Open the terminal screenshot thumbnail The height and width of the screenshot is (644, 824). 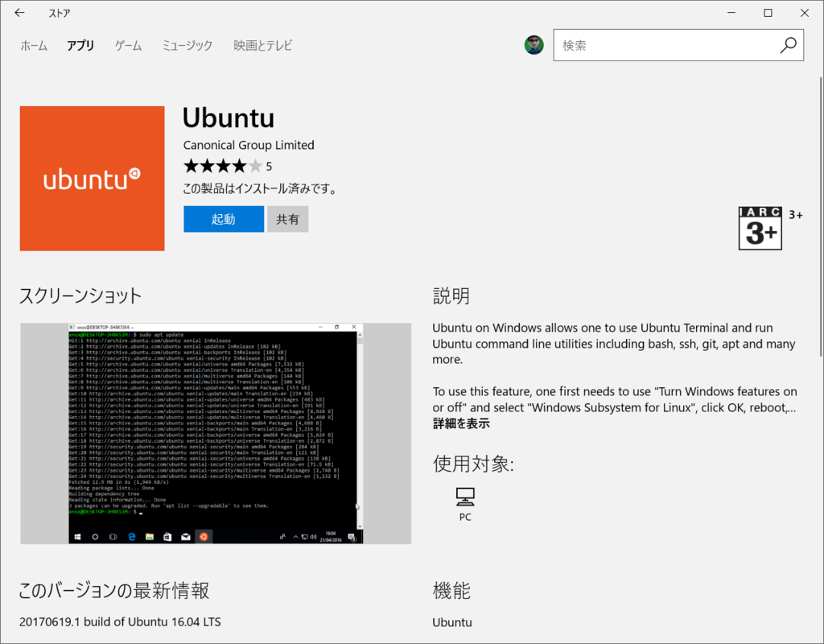tap(216, 433)
